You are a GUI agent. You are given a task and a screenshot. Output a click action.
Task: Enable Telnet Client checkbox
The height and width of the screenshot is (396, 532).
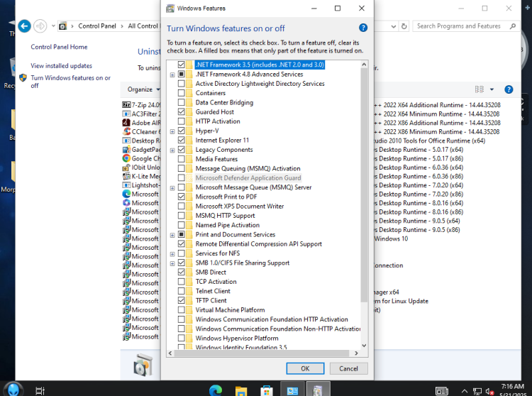181,291
